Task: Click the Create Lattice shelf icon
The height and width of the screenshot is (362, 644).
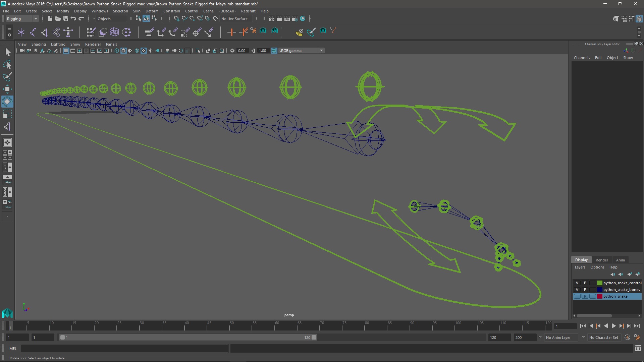Action: (114, 32)
